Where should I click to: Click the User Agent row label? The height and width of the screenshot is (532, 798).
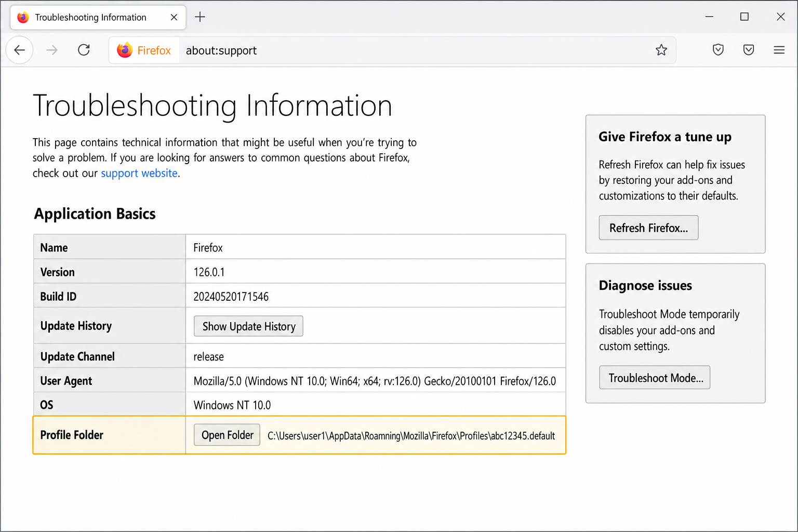click(66, 381)
